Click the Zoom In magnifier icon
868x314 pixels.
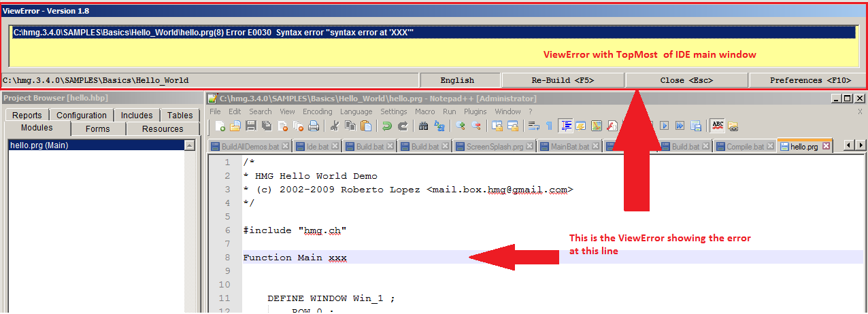[x=461, y=126]
